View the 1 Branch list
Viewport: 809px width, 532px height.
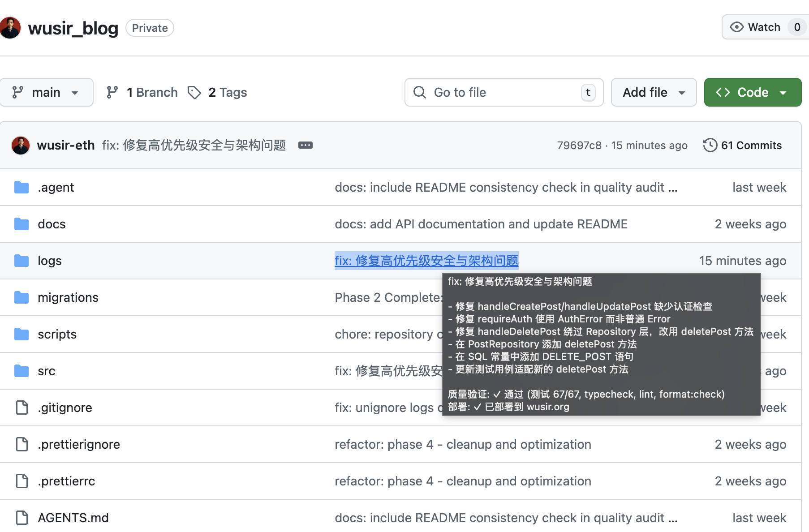tap(142, 92)
